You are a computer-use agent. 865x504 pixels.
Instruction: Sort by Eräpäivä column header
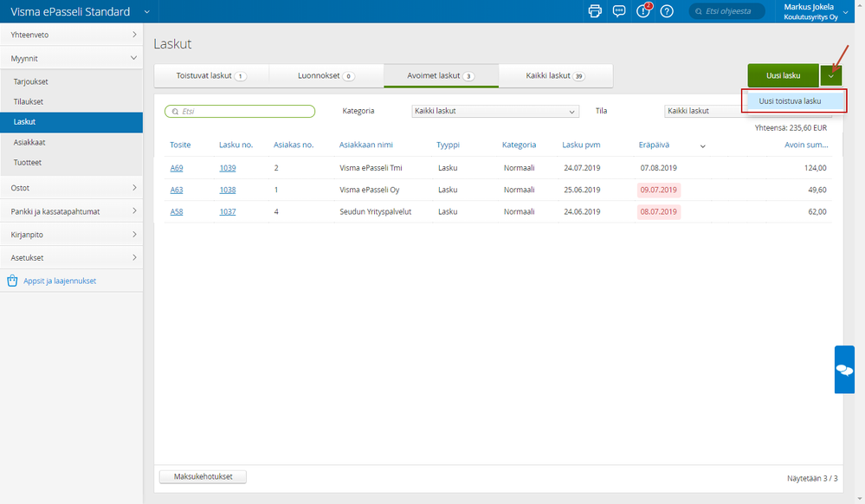coord(655,145)
